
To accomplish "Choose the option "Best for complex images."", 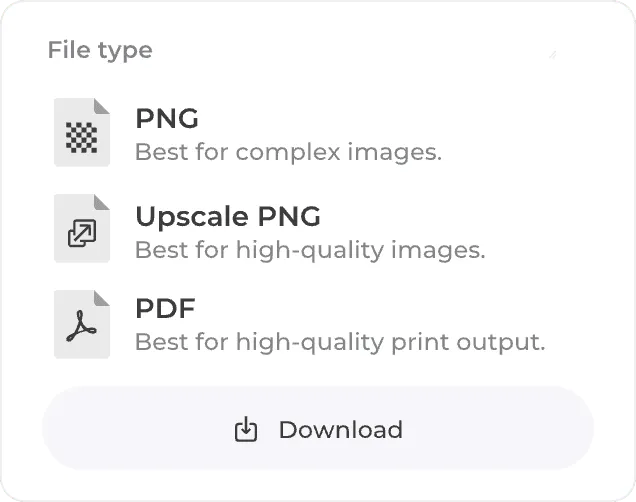I will [x=288, y=152].
